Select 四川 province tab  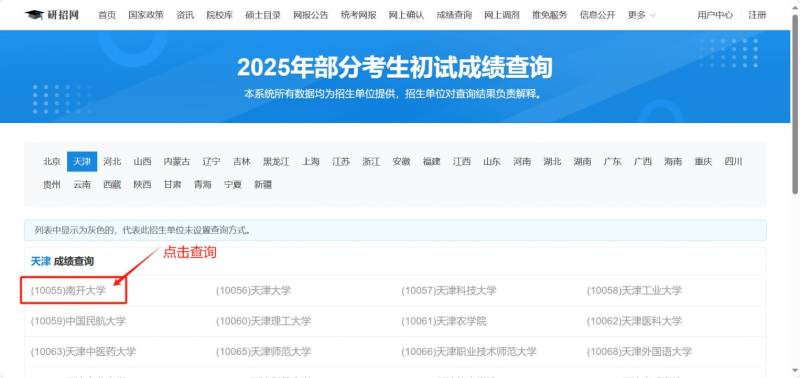[733, 162]
